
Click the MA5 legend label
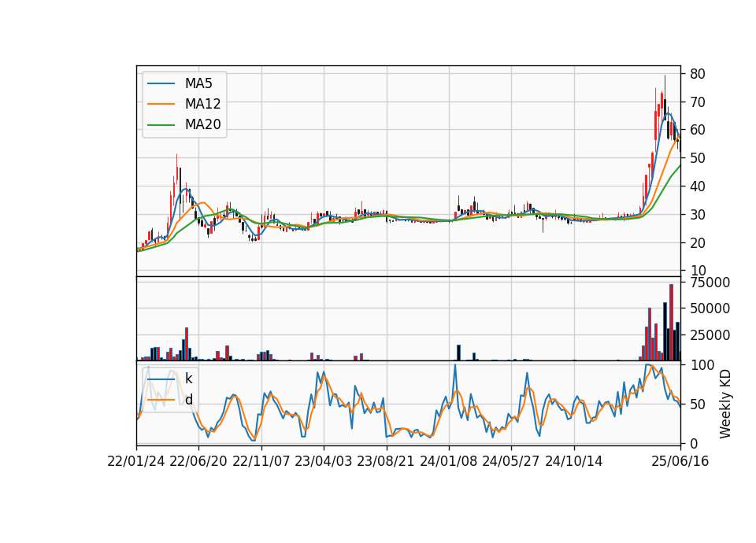198,83
